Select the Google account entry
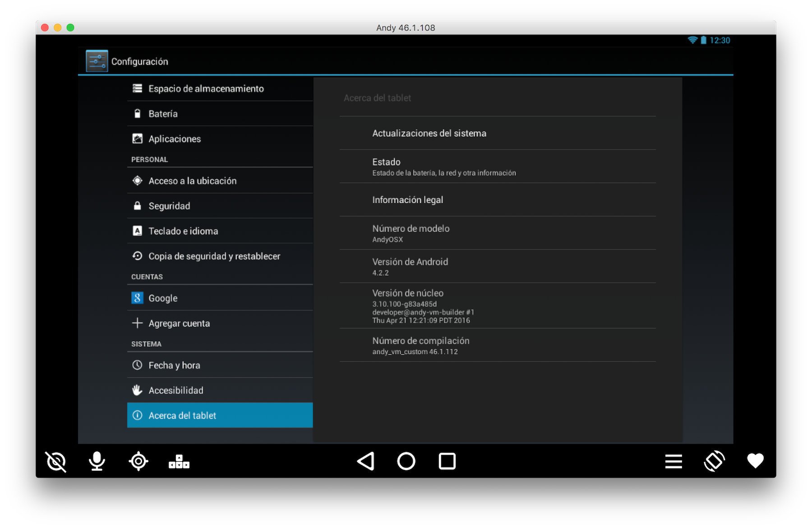The width and height of the screenshot is (812, 529). (x=220, y=298)
